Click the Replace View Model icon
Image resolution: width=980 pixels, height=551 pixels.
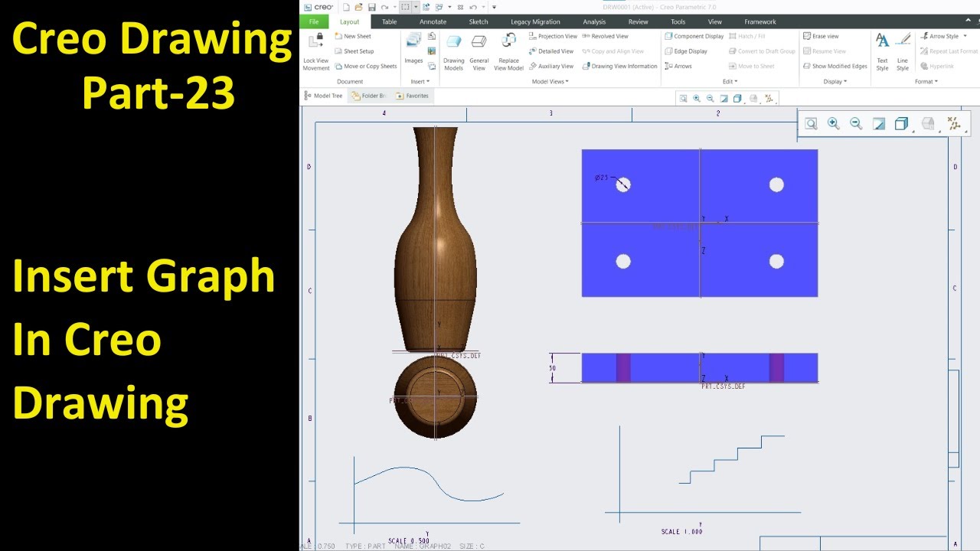coord(509,52)
